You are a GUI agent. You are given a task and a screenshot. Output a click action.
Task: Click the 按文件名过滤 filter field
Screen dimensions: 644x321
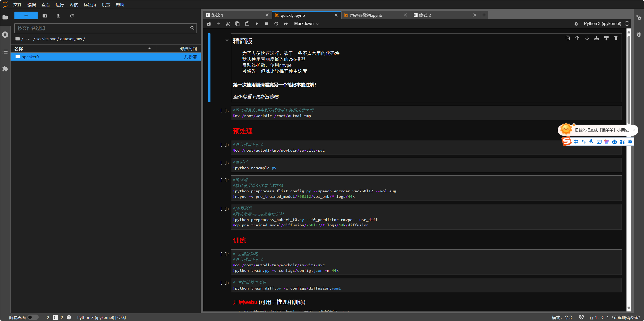click(x=103, y=28)
